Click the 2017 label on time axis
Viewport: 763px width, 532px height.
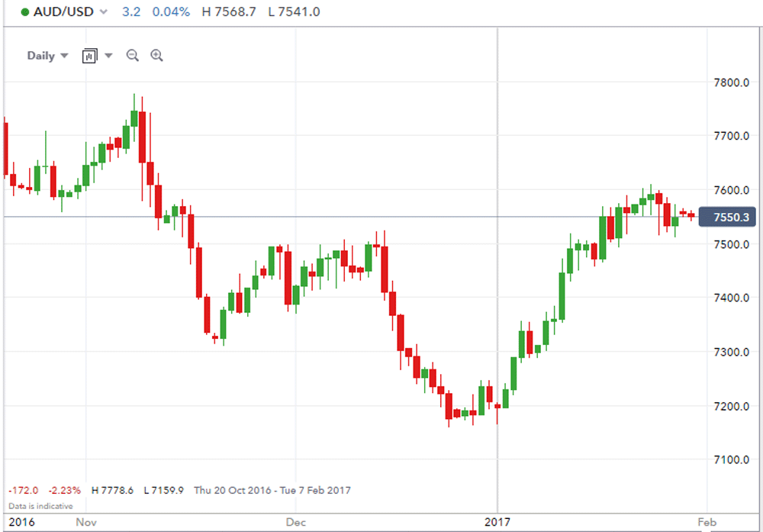[497, 522]
